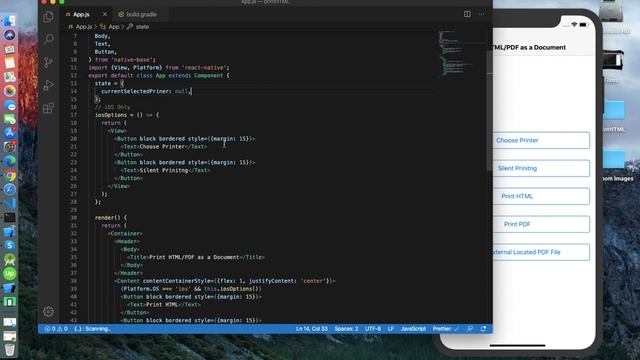Screen dimensions: 640x360
Task: Click the Split Editor icon
Action: (x=467, y=14)
